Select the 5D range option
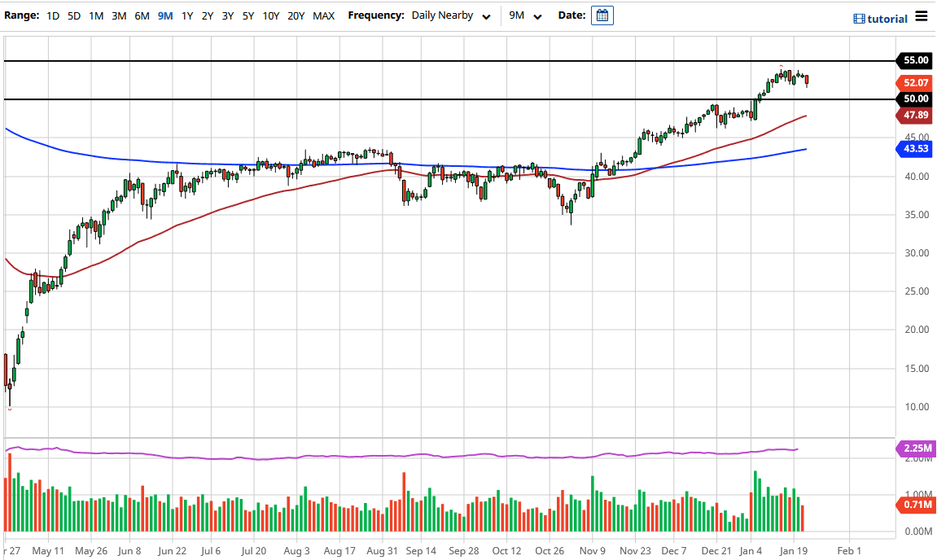 [x=73, y=15]
